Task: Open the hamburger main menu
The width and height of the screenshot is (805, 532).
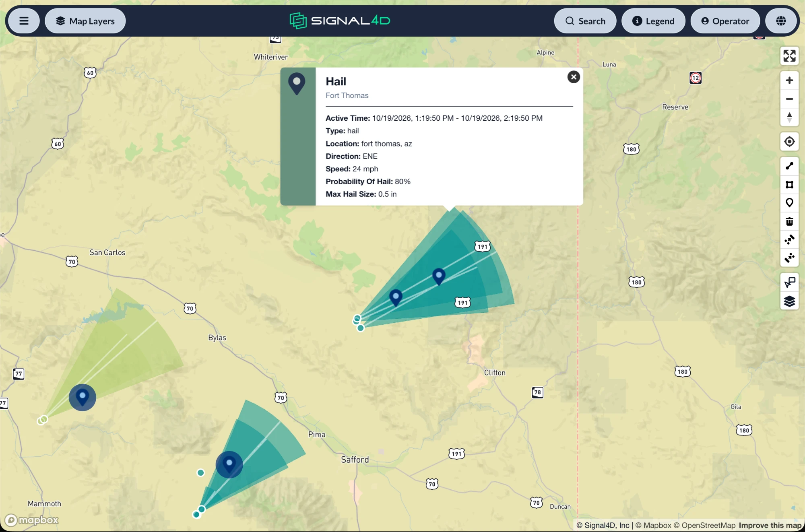Action: (24, 21)
